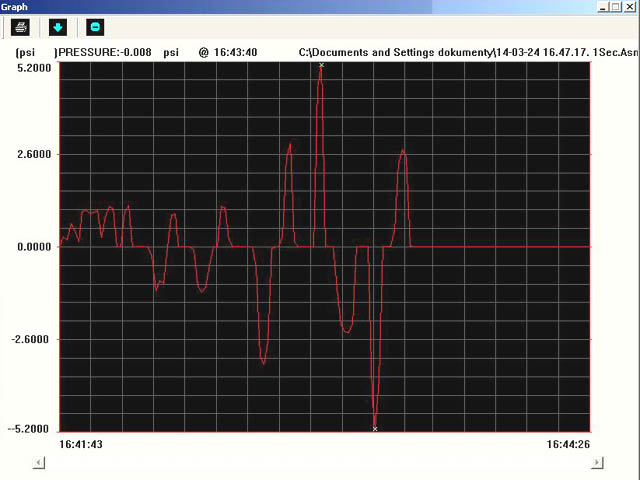Select the minimum peak marker at bottom of graph
Image resolution: width=640 pixels, height=480 pixels.
point(375,429)
